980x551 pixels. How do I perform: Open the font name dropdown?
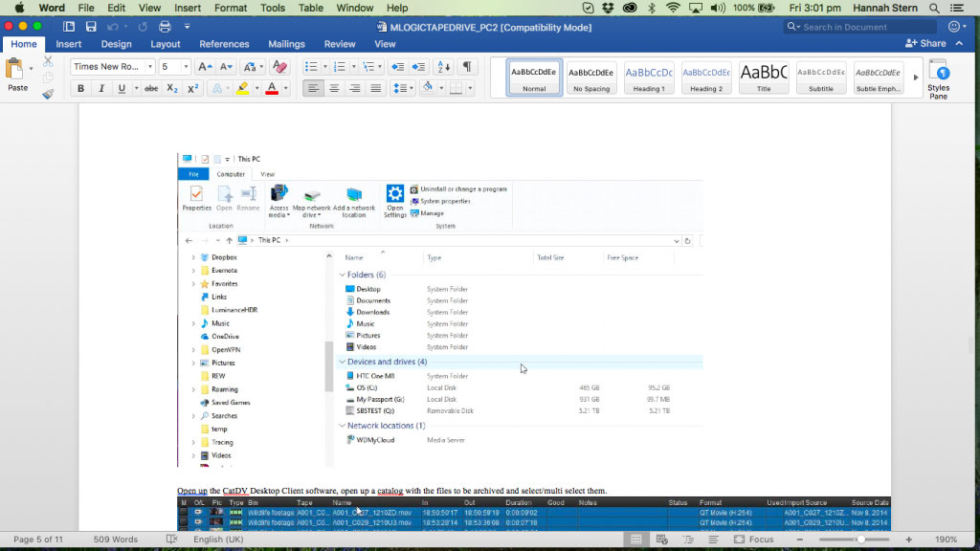coord(150,67)
